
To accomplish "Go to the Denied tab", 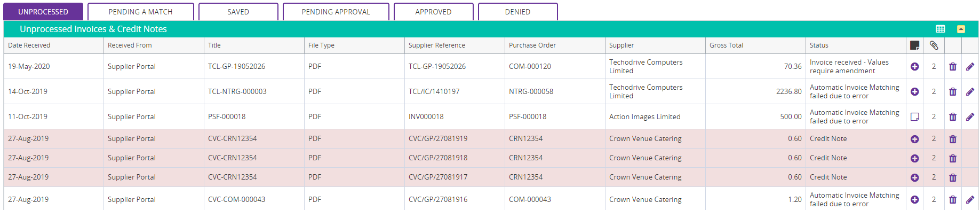I will click(517, 12).
